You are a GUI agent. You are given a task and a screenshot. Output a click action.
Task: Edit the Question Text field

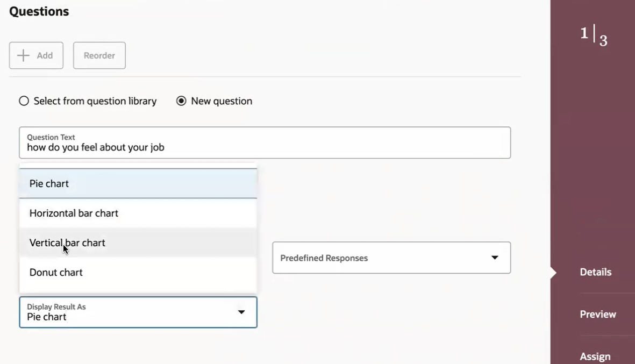point(265,142)
